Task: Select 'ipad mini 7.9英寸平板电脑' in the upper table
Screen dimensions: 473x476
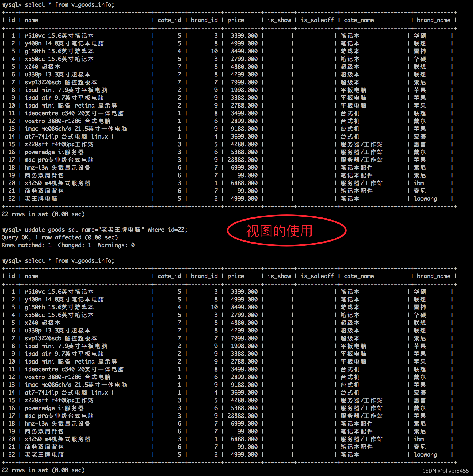Action: coord(66,90)
